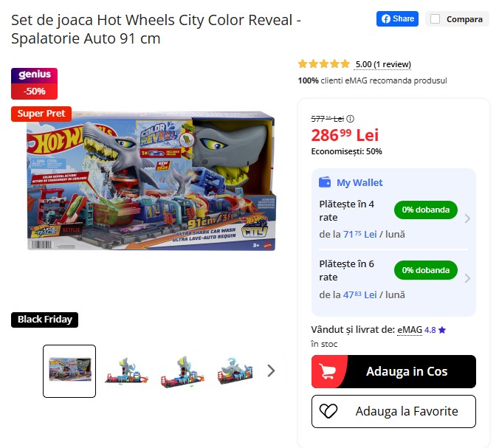Select the first boxed product thumbnail

(x=69, y=371)
